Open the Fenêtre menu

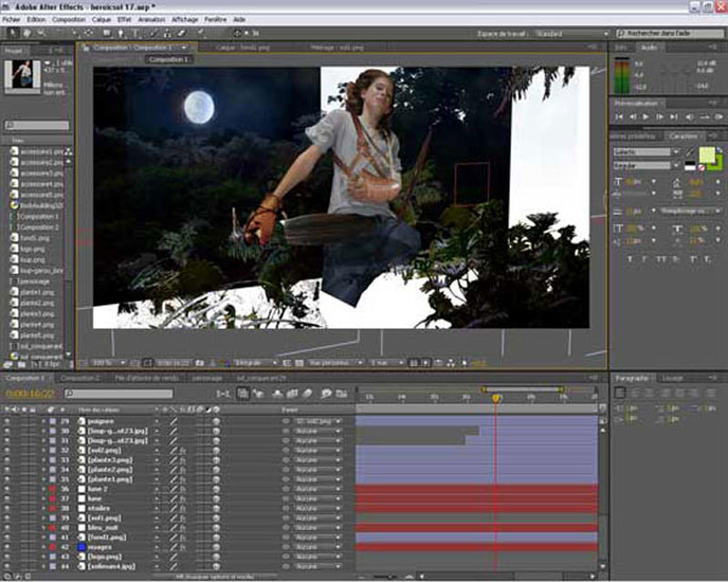tap(215, 19)
